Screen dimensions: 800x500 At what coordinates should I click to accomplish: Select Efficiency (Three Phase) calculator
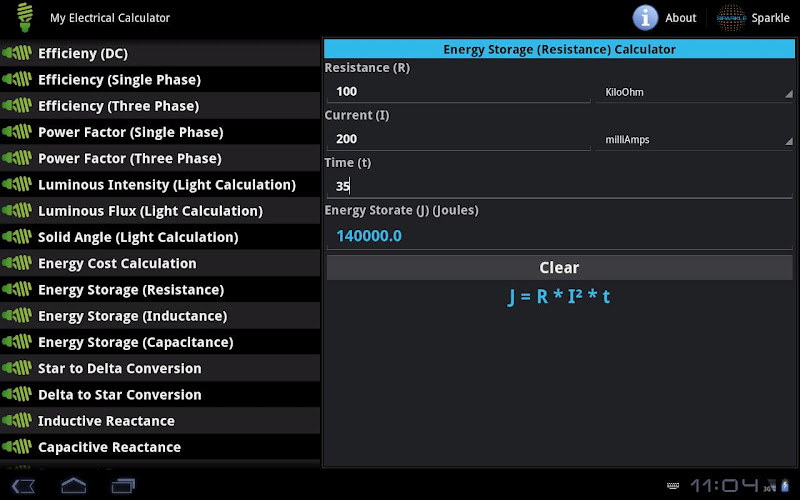[x=160, y=106]
